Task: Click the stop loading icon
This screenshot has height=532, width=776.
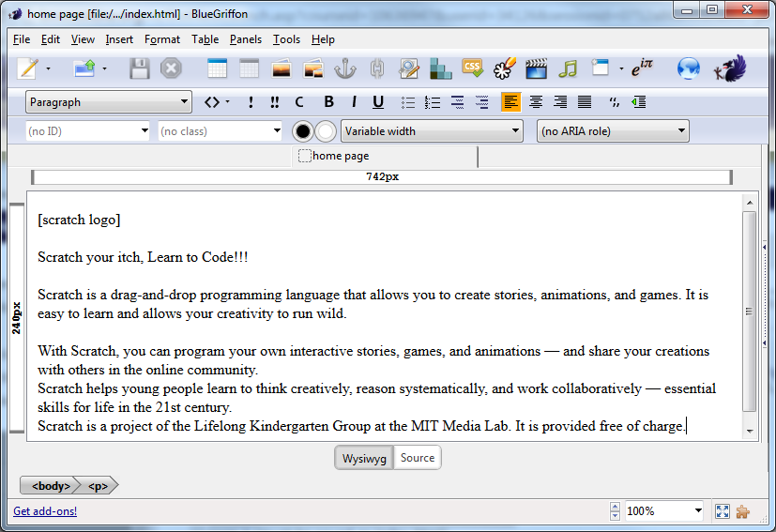Action: click(x=171, y=68)
